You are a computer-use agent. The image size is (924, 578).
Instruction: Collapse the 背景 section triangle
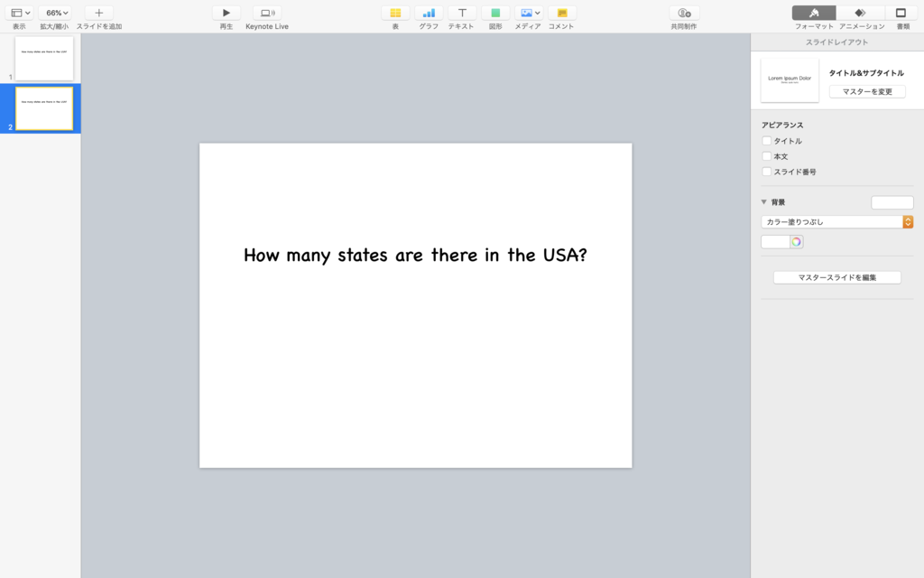click(x=763, y=201)
